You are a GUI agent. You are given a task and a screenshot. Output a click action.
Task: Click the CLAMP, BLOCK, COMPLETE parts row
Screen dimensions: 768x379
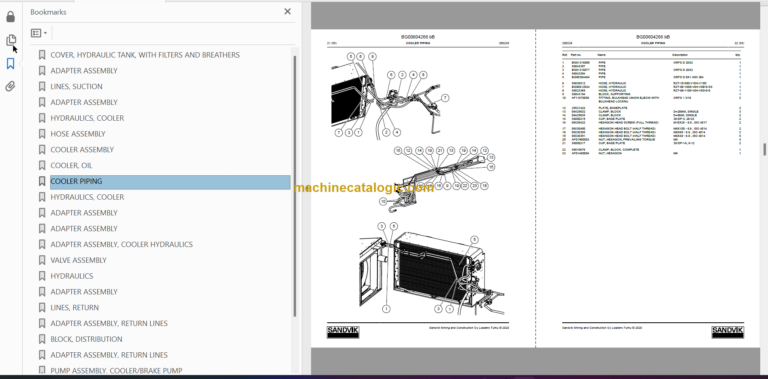tap(651, 149)
